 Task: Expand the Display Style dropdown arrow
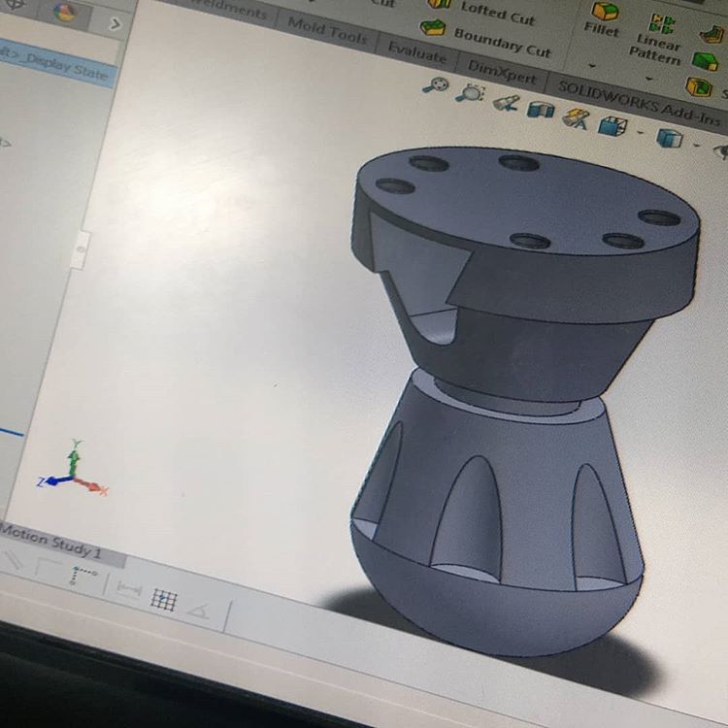696,146
